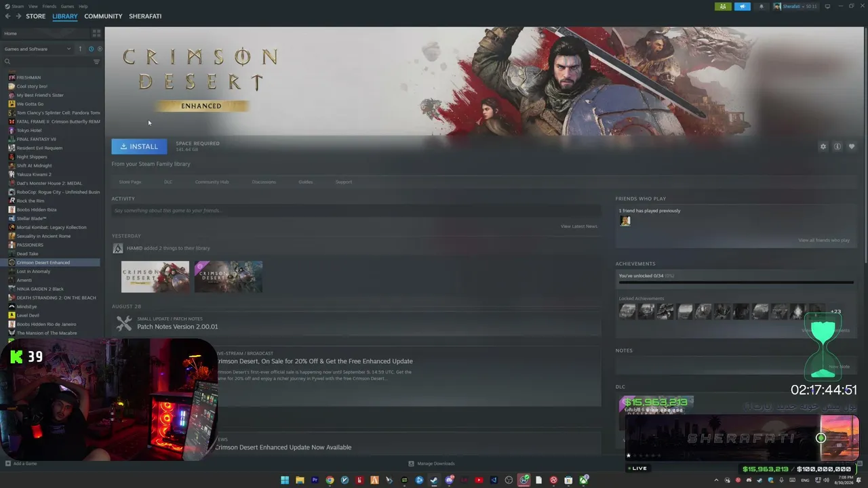The image size is (868, 488).
Task: Toggle the recent activity clock filter
Action: (x=91, y=49)
